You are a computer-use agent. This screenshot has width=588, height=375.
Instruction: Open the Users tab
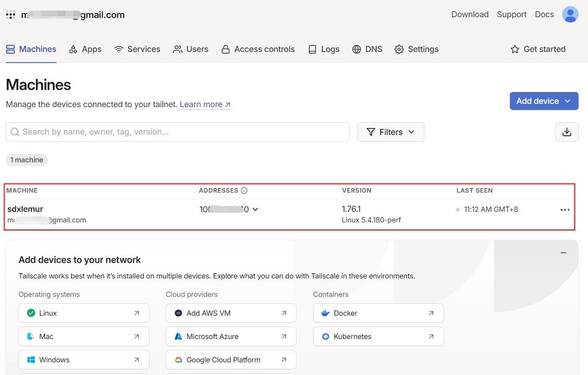coord(191,49)
